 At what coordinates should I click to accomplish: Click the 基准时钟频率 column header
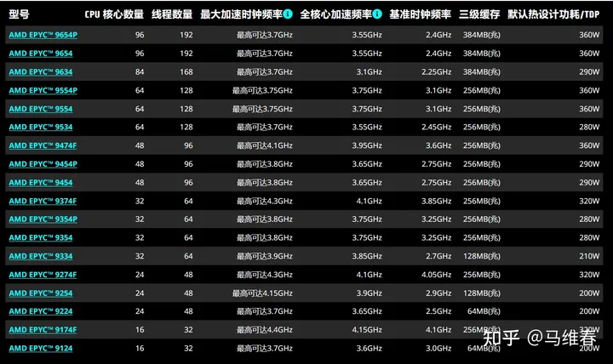pyautogui.click(x=421, y=14)
